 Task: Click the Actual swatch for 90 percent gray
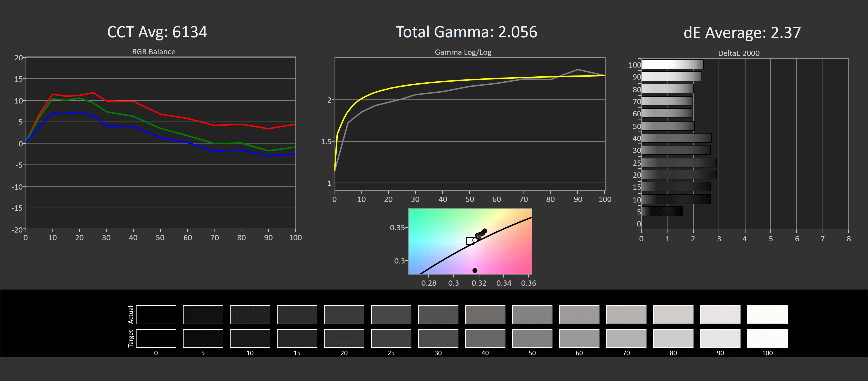pos(720,315)
